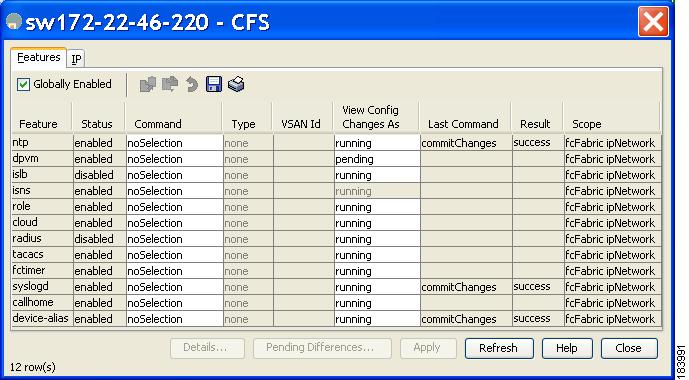Refresh the CFS feature list
Viewport: 689px width, 380px height.
click(499, 348)
